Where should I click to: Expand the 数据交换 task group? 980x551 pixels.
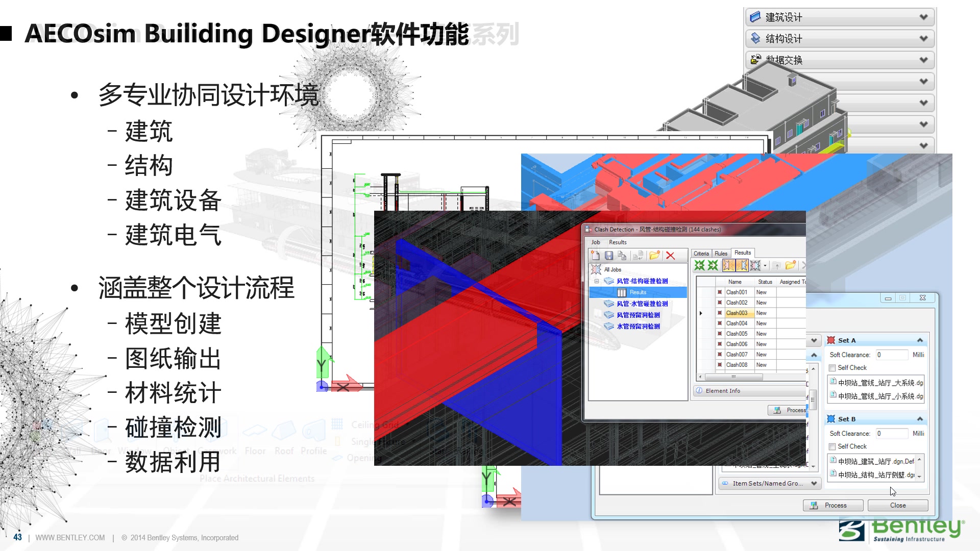click(x=923, y=60)
